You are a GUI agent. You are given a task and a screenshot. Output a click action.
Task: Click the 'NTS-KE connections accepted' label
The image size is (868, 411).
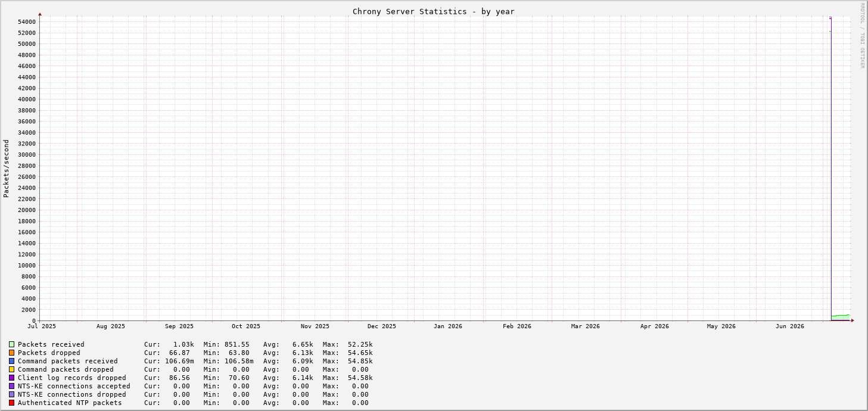(74, 386)
